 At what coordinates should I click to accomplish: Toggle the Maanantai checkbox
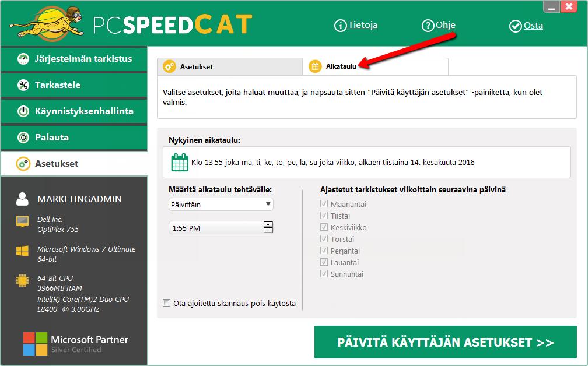[324, 204]
